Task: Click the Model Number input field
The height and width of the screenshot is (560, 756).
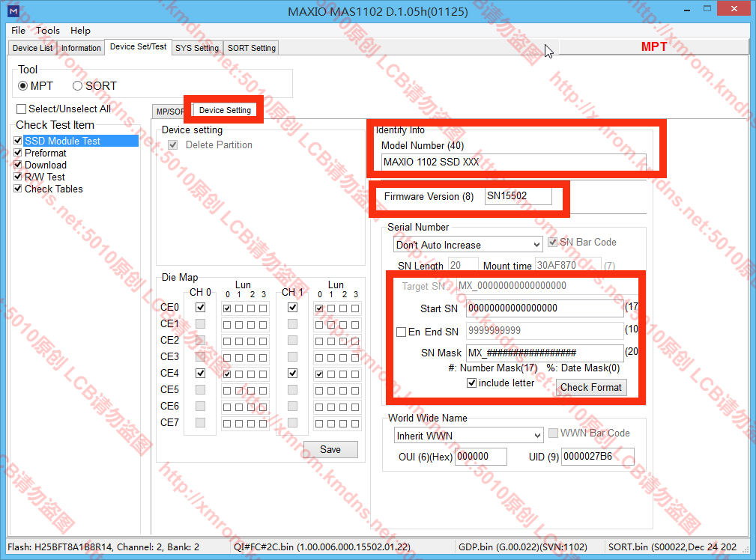Action: coord(512,162)
